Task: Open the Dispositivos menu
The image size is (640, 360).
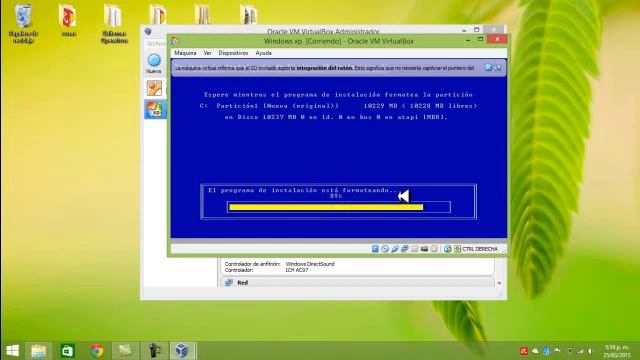Action: 233,53
